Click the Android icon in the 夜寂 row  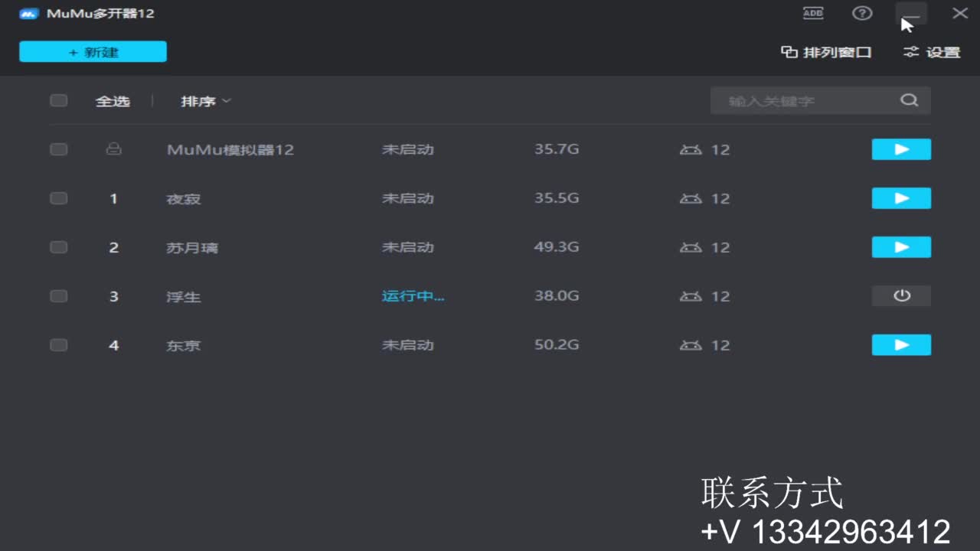691,199
